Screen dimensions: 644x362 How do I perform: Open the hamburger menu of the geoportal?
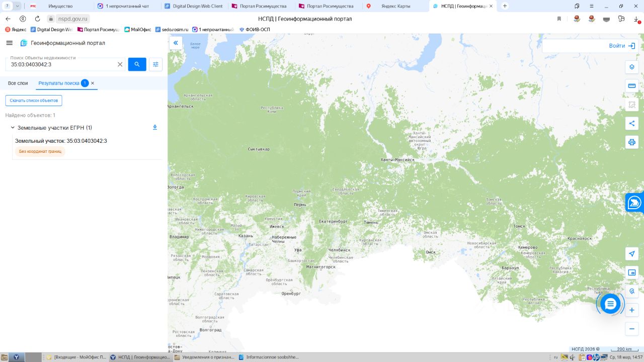pyautogui.click(x=9, y=43)
